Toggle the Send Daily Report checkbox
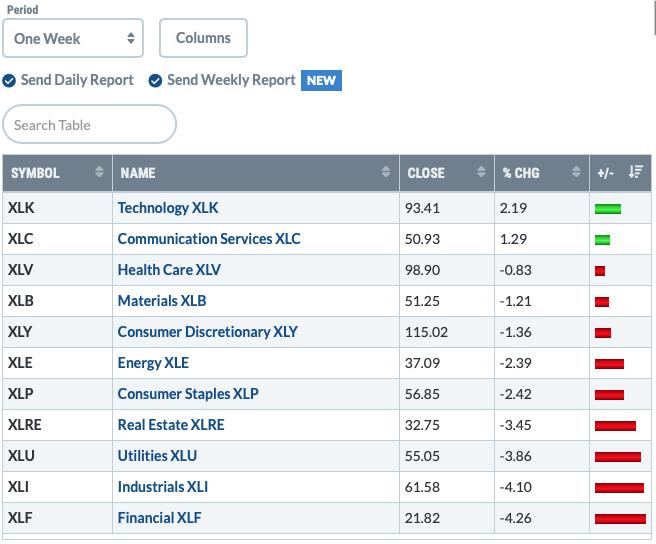This screenshot has width=656, height=544. pyautogui.click(x=9, y=80)
